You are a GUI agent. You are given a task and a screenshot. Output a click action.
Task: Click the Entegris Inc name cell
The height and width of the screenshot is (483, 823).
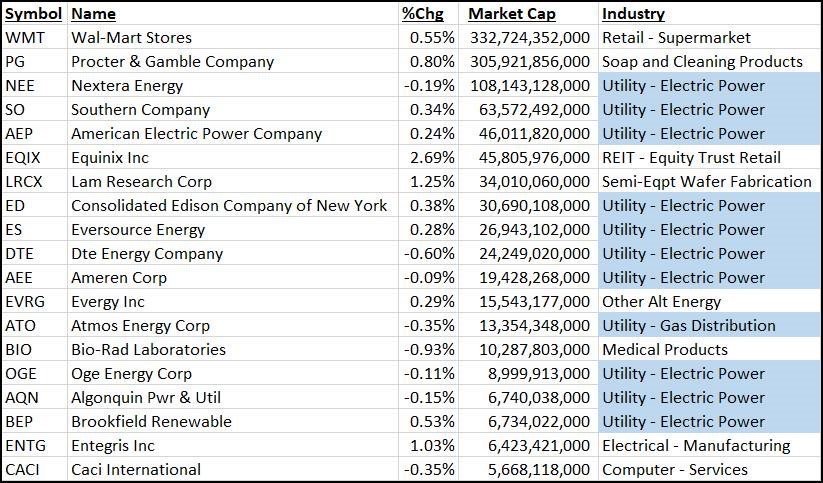click(115, 446)
